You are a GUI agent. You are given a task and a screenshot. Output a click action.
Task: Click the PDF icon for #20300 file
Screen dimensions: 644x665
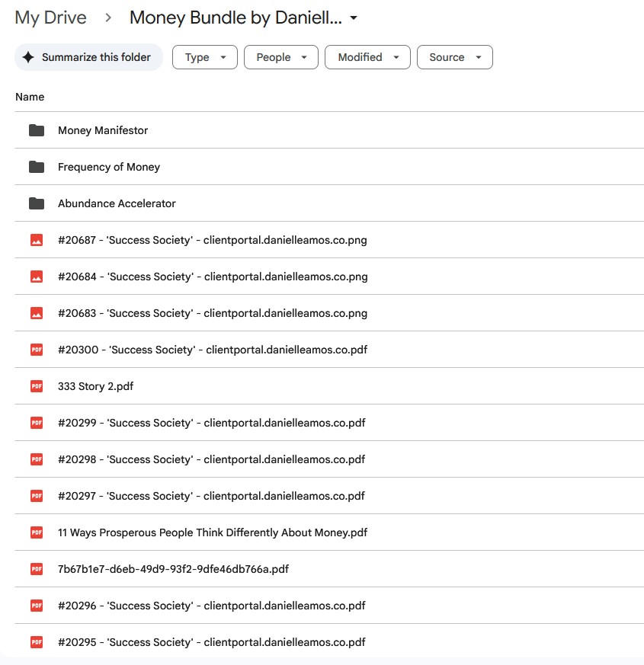tap(37, 350)
